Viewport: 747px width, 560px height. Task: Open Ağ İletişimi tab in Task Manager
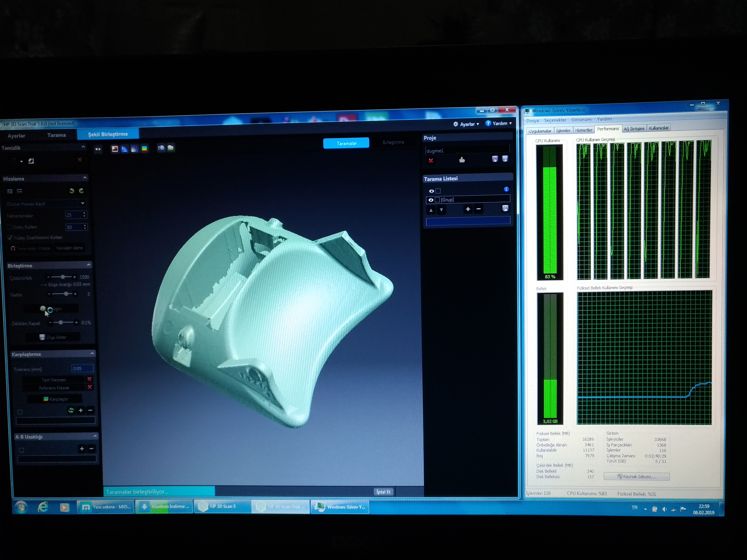tap(634, 129)
